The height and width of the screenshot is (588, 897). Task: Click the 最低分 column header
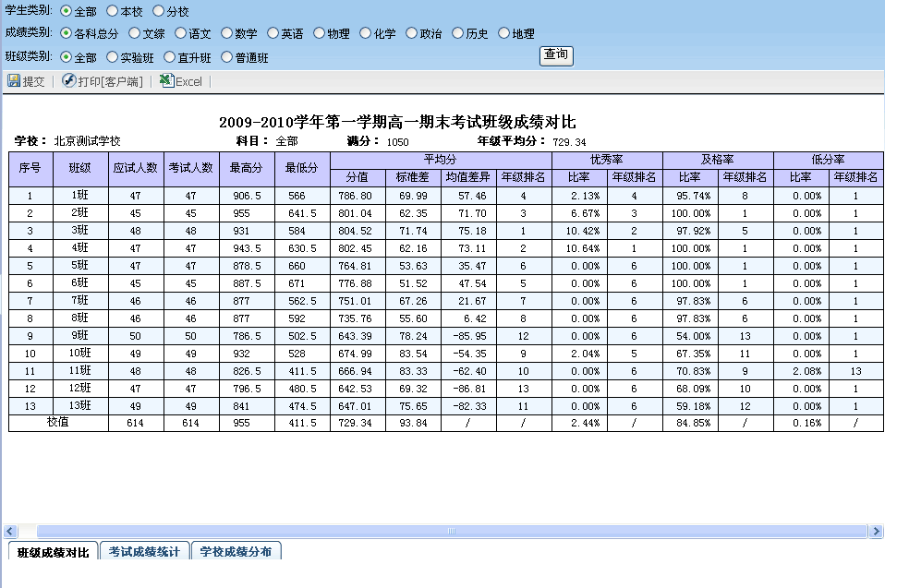(302, 169)
